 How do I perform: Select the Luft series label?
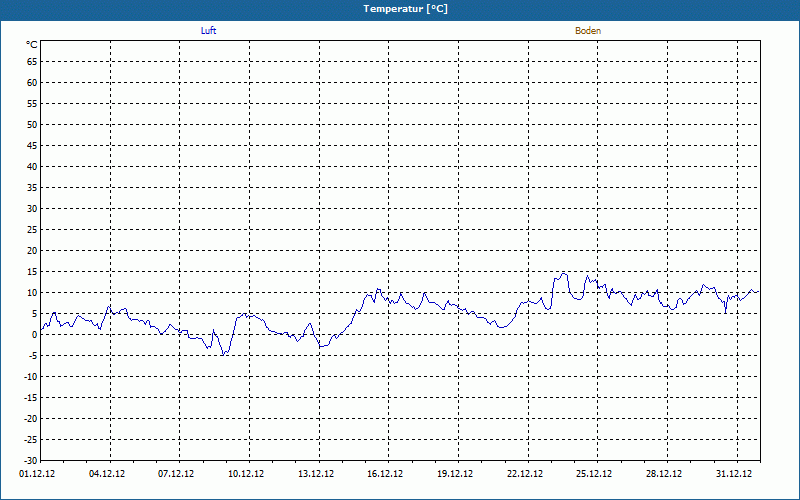click(x=208, y=31)
